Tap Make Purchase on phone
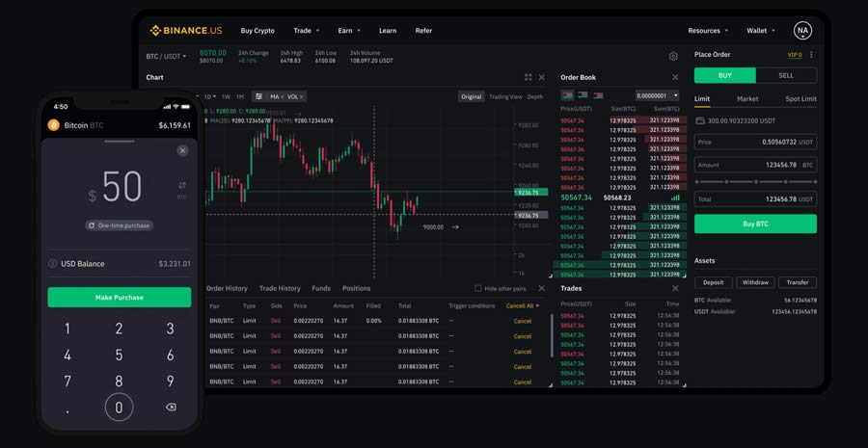Screen dimensions: 868x448 pos(119,297)
